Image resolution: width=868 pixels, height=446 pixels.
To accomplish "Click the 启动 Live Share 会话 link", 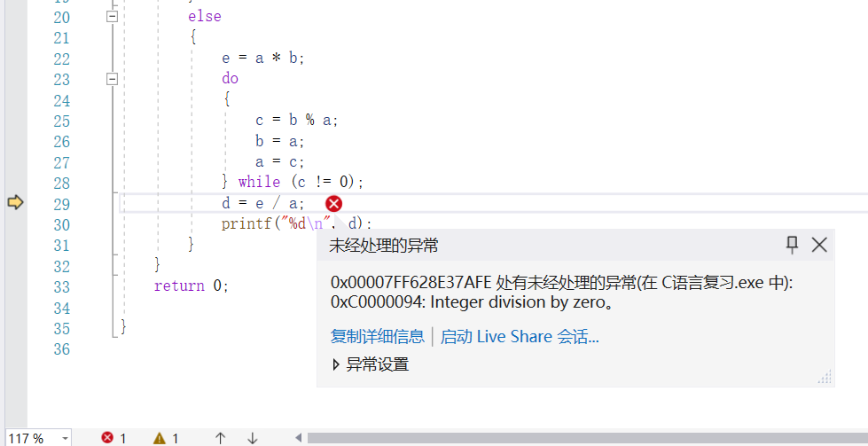I will click(520, 336).
